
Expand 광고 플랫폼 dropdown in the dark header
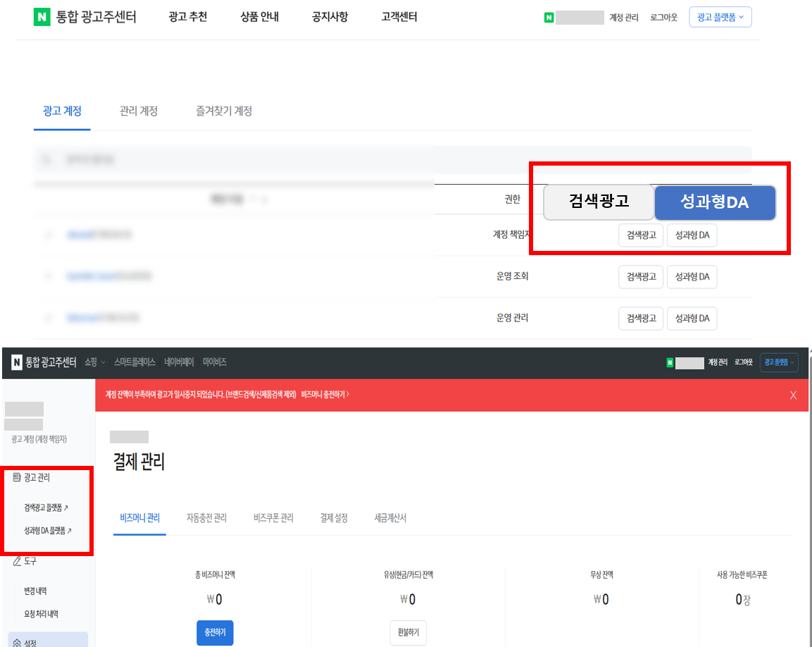pos(778,362)
